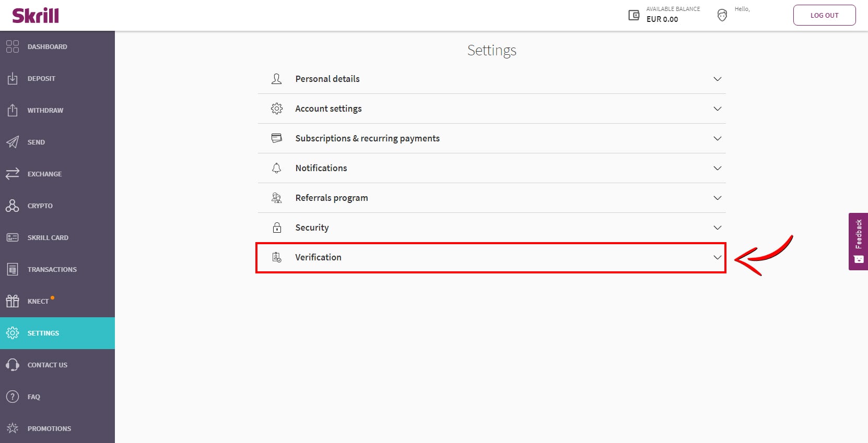Click the Skrill logo

(x=36, y=16)
